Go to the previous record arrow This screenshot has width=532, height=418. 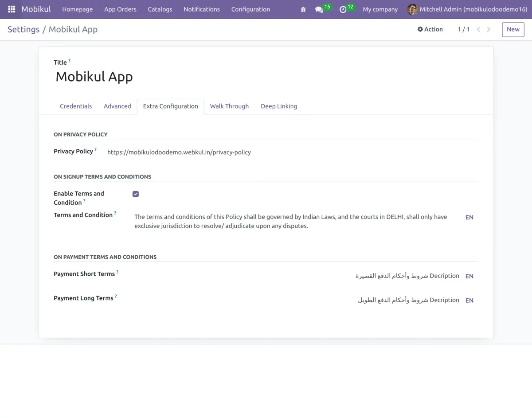pos(478,29)
